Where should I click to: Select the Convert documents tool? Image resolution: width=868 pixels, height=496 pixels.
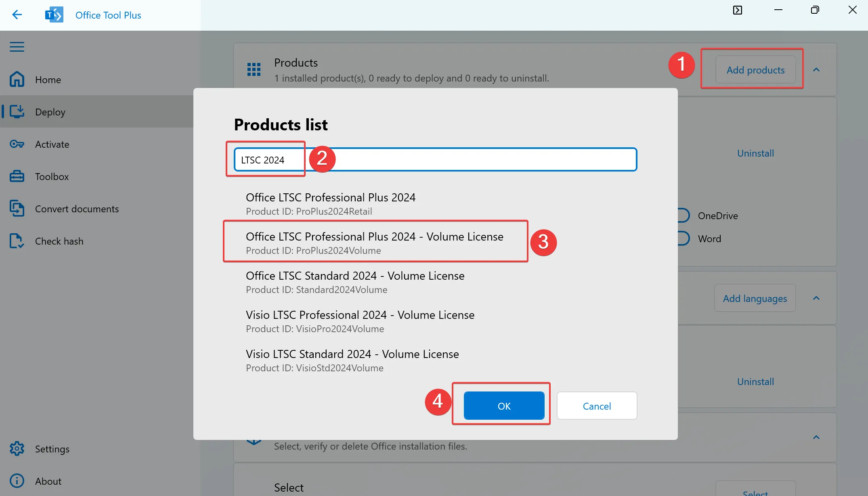[77, 209]
